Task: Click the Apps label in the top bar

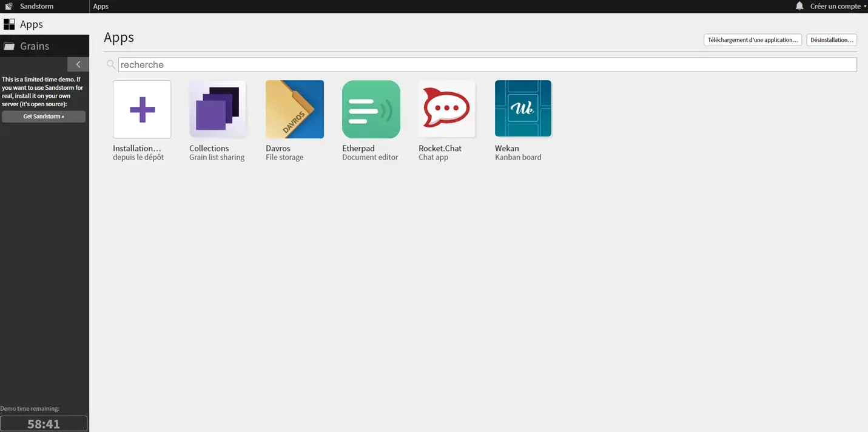Action: click(101, 6)
